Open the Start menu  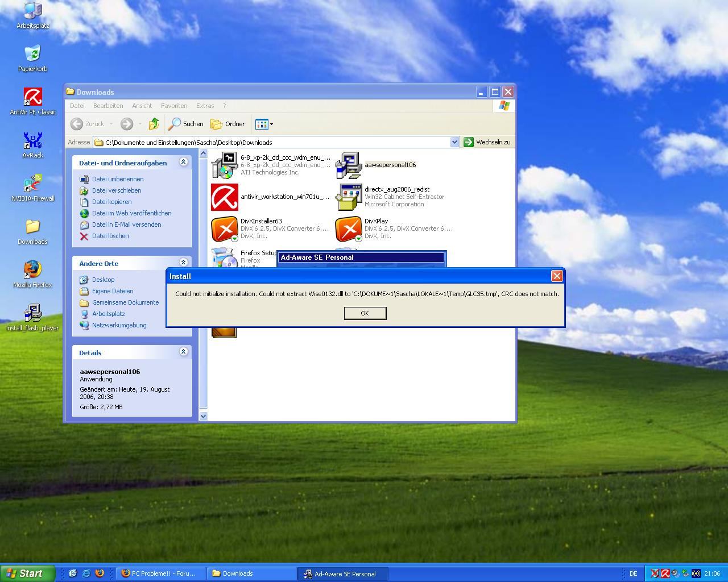pyautogui.click(x=27, y=573)
